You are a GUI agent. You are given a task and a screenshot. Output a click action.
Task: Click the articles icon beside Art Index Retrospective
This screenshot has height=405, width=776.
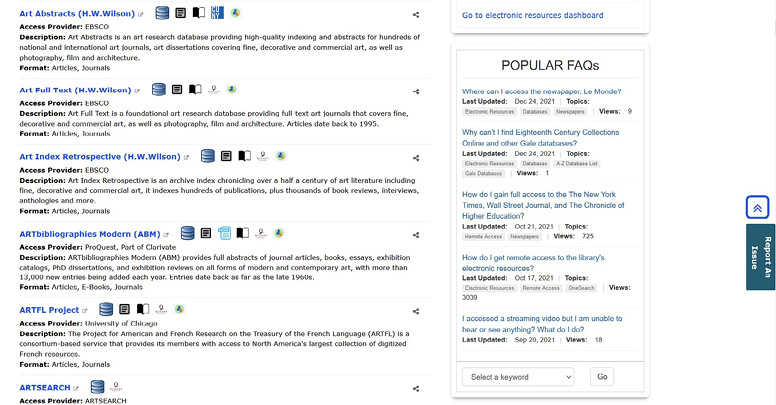pos(226,156)
